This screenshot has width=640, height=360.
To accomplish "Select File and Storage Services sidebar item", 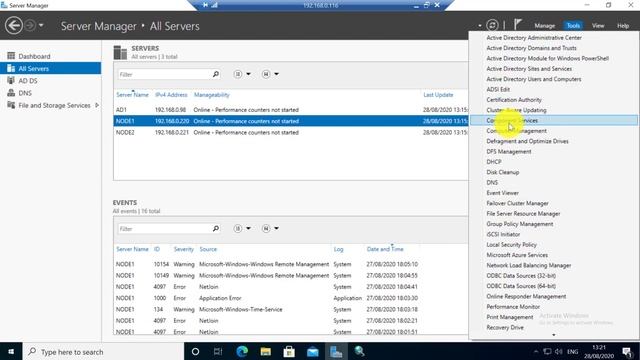I will pyautogui.click(x=54, y=105).
